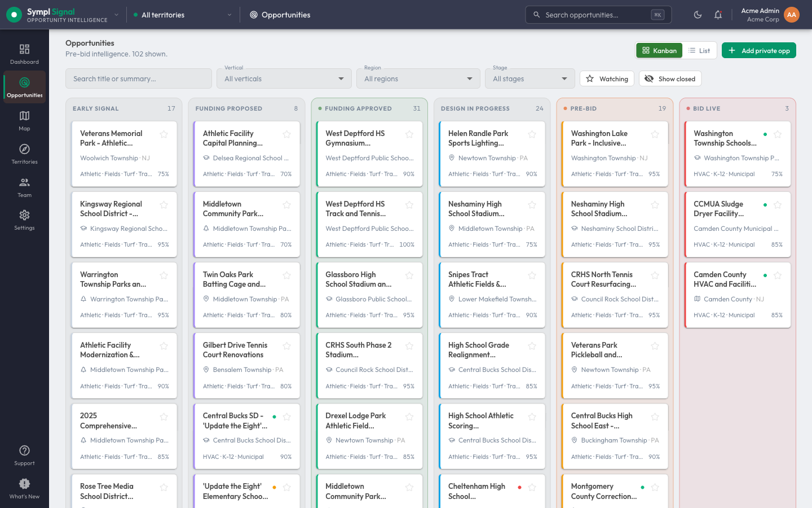Open CRHS South Phase 2 Stadium card
This screenshot has height=508, width=812.
(369, 366)
